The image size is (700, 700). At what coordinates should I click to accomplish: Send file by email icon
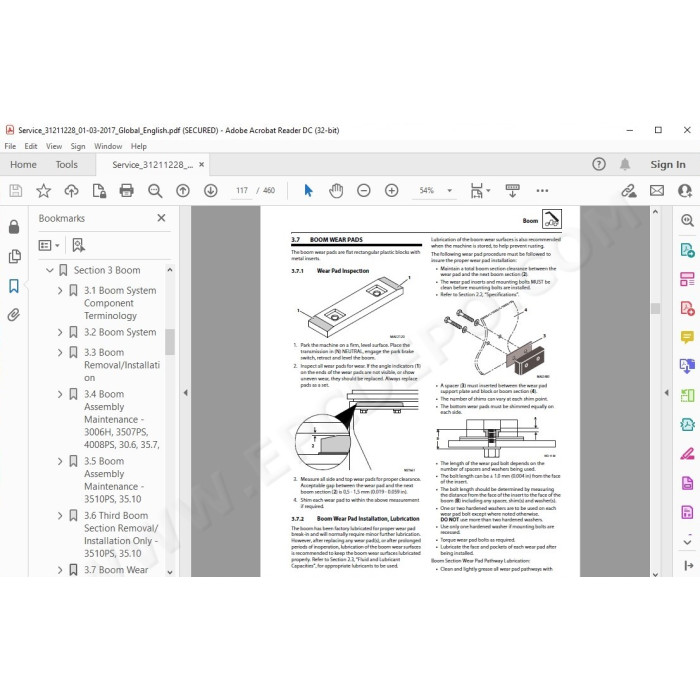coord(657,191)
